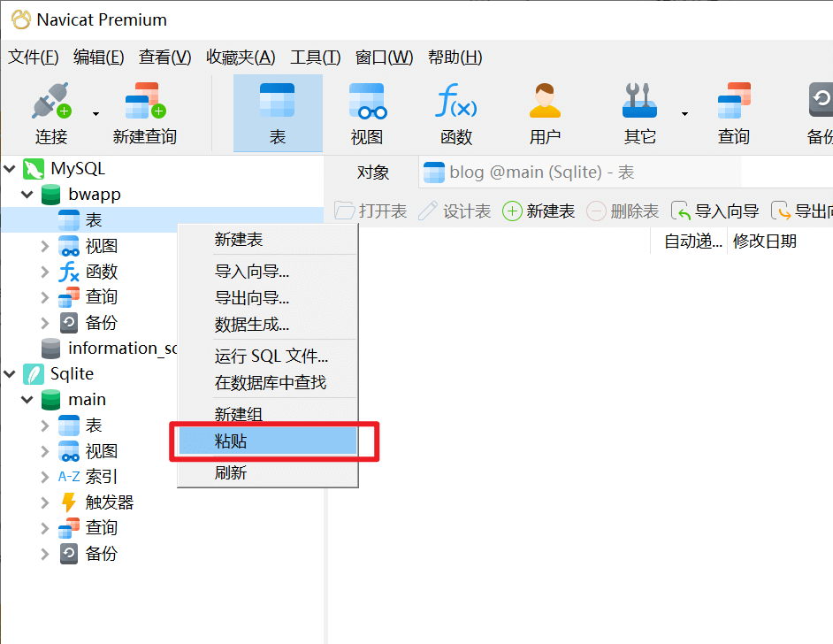Expand 触发器 node under Sqlite main
This screenshot has height=644, width=833.
(45, 502)
